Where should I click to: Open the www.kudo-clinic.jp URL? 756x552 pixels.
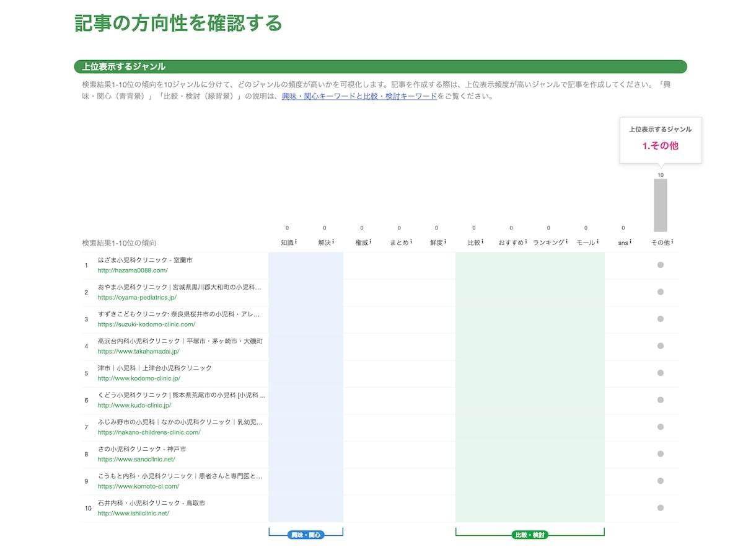[134, 405]
